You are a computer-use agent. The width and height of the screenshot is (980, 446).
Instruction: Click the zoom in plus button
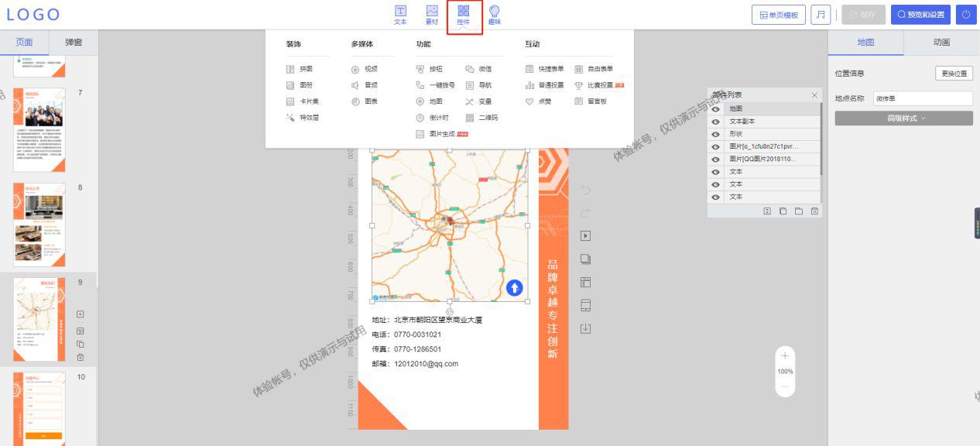click(785, 355)
